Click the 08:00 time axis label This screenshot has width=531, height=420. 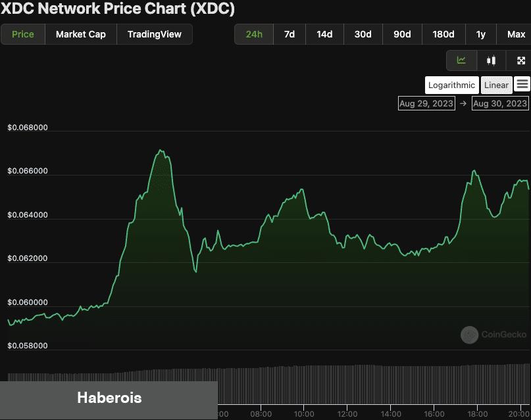[x=261, y=414]
